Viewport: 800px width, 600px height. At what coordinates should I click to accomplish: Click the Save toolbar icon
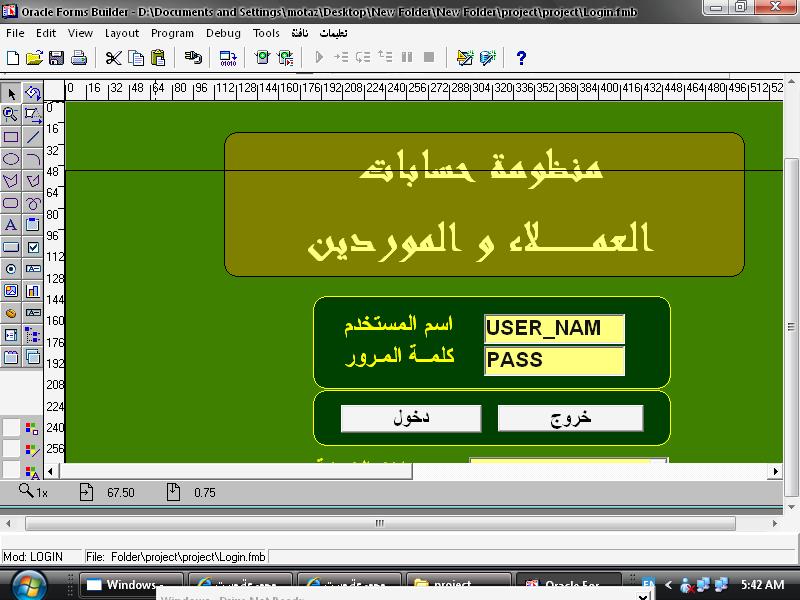click(57, 58)
